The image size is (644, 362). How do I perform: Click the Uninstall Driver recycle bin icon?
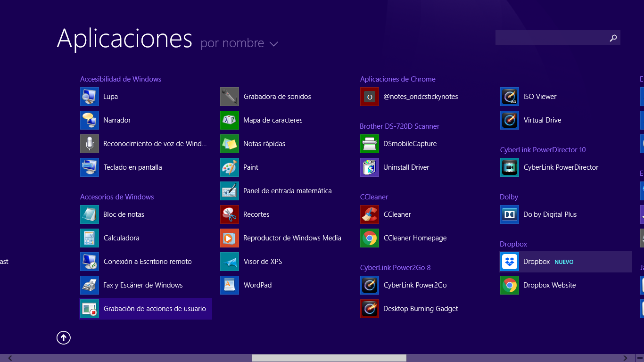point(370,167)
